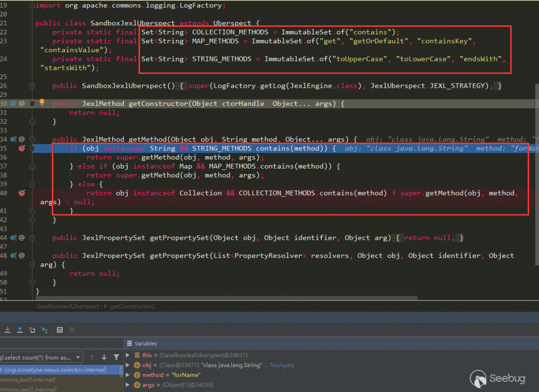Click the Navigate link beside the obj variable
The height and width of the screenshot is (392, 539).
282,365
